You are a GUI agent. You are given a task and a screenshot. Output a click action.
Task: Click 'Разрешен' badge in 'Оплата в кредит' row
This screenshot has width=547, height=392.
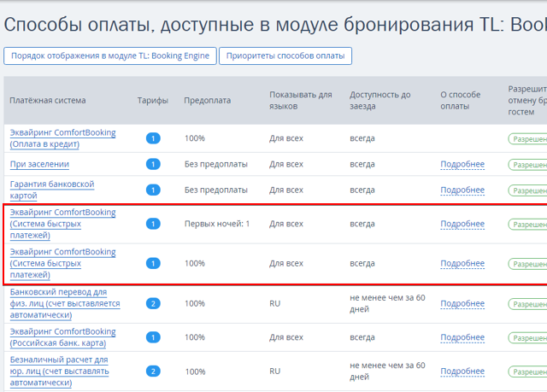tap(528, 138)
